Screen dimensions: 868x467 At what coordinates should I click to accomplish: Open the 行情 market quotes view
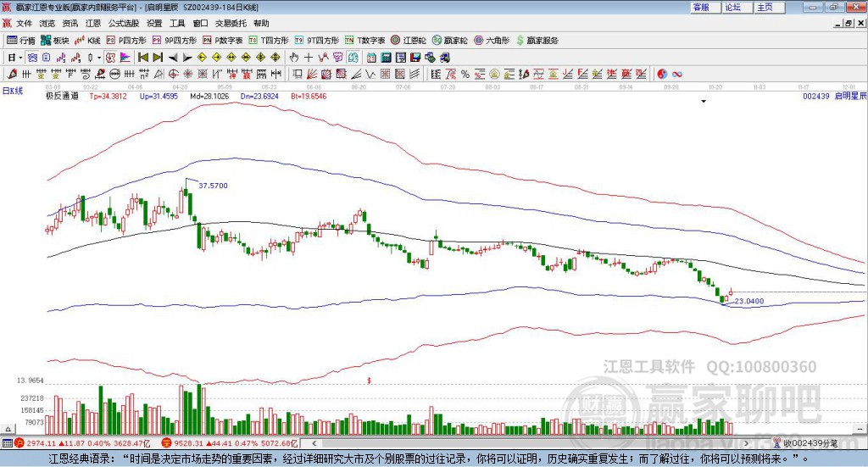(20, 41)
